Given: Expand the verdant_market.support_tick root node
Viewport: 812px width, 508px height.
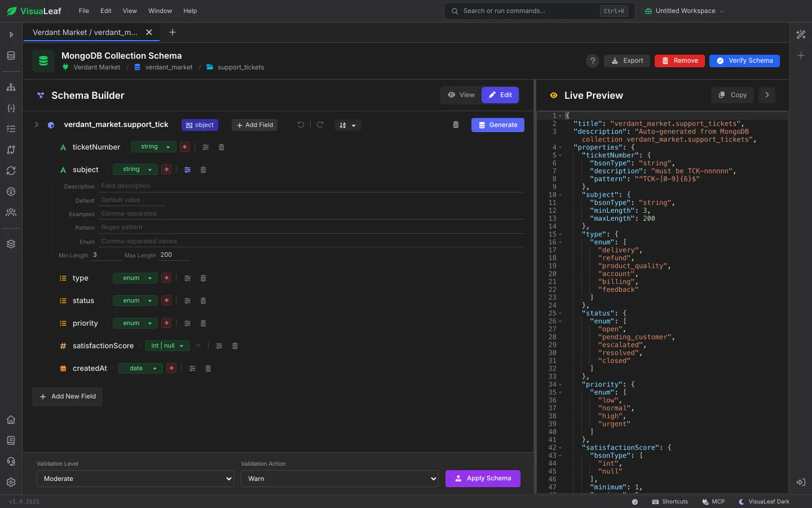Looking at the screenshot, I should click(37, 125).
